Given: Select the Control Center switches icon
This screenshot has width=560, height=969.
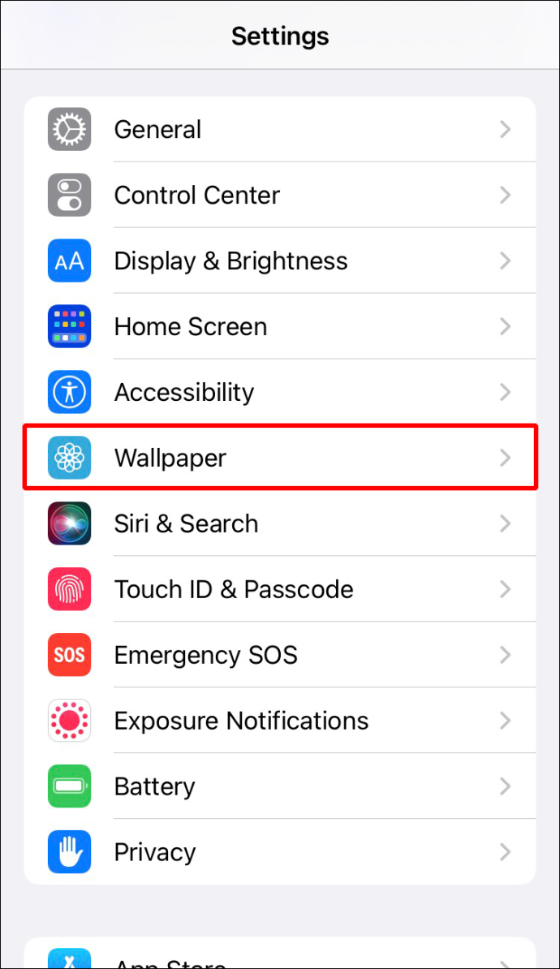Looking at the screenshot, I should (x=69, y=195).
